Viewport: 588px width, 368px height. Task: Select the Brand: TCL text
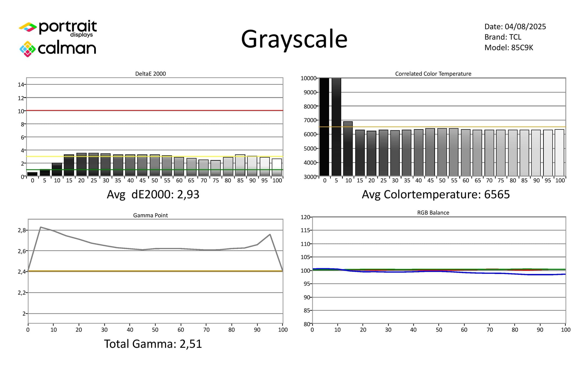pyautogui.click(x=503, y=37)
